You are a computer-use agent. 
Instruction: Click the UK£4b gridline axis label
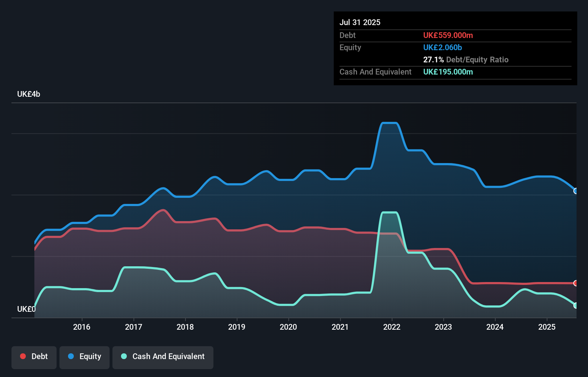click(28, 94)
